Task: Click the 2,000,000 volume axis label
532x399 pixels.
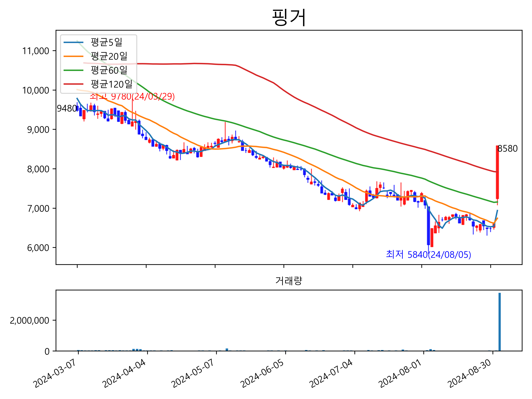Action: (29, 320)
